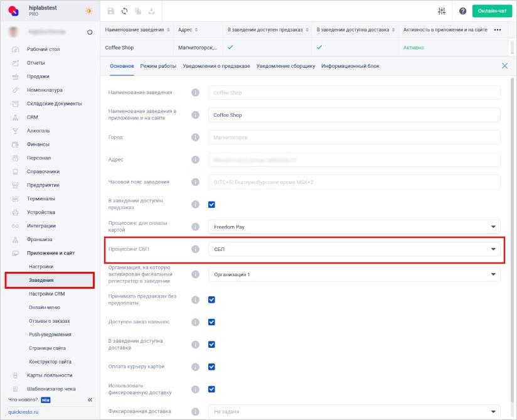Click the Онлайн-чат button
This screenshot has height=420, width=517.
(x=491, y=11)
